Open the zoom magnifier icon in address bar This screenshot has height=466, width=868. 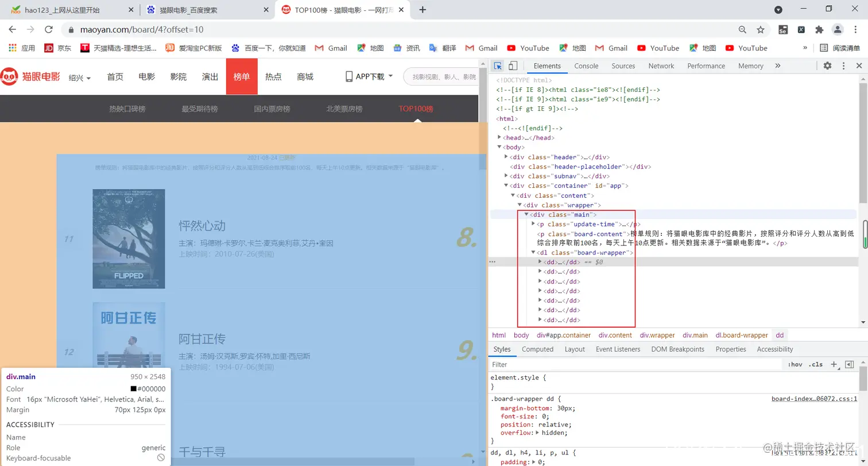pos(742,29)
